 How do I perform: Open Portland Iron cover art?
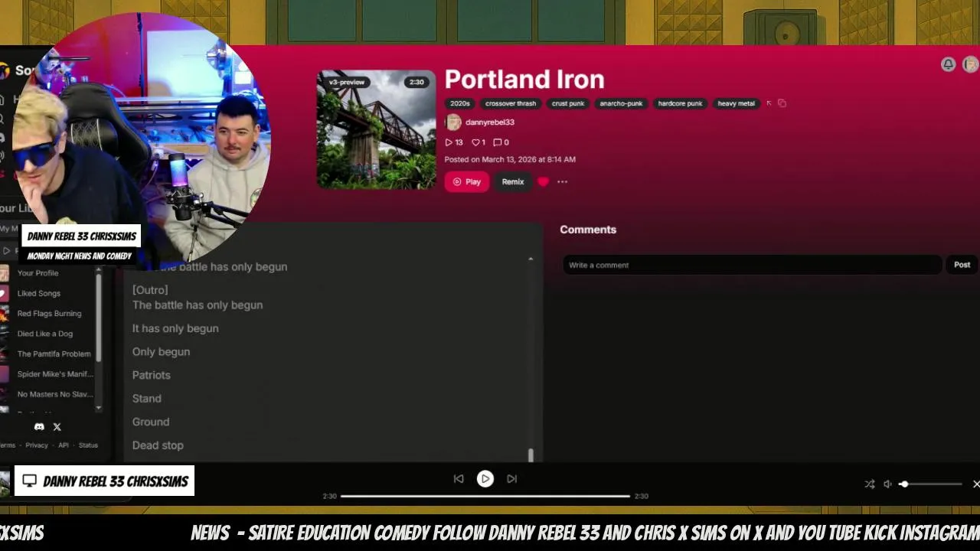377,130
